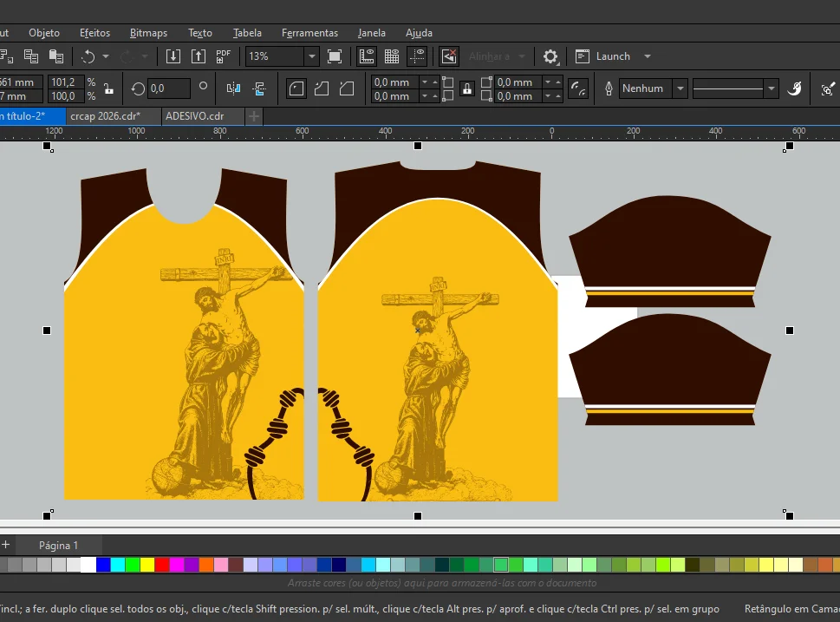The image size is (840, 622).
Task: Pick the highlighted green palette swatch
Action: coord(501,565)
